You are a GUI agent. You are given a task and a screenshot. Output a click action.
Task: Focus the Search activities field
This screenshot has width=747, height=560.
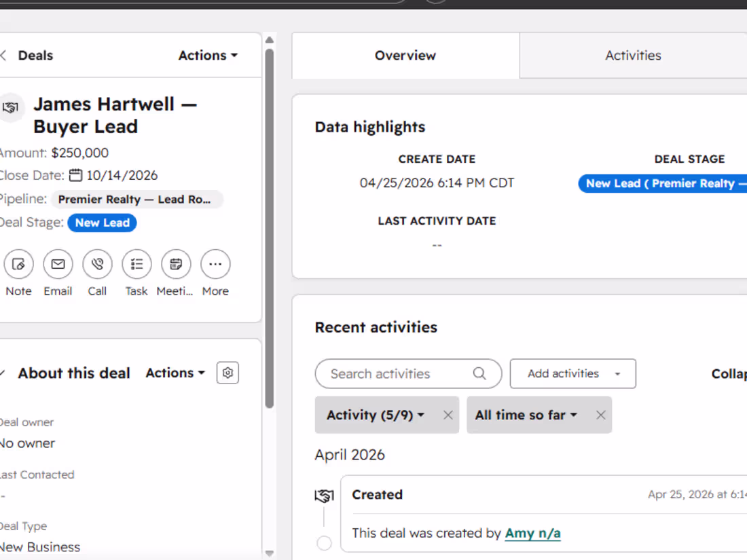[408, 374]
